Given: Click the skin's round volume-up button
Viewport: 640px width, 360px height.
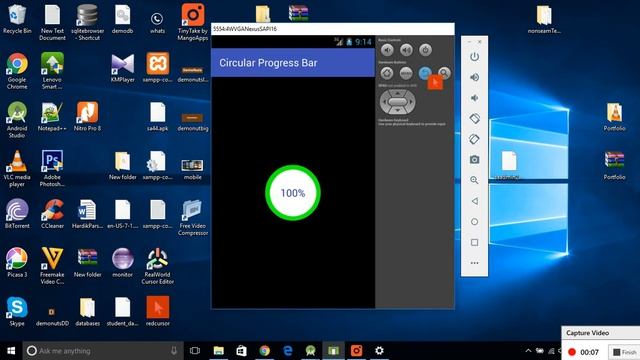Looking at the screenshot, I should (406, 50).
